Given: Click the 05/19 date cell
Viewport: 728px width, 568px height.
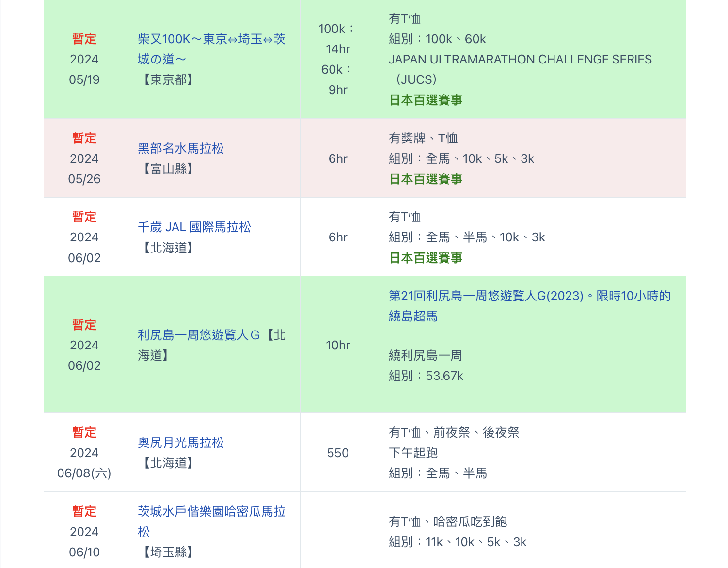Looking at the screenshot, I should pyautogui.click(x=84, y=79).
